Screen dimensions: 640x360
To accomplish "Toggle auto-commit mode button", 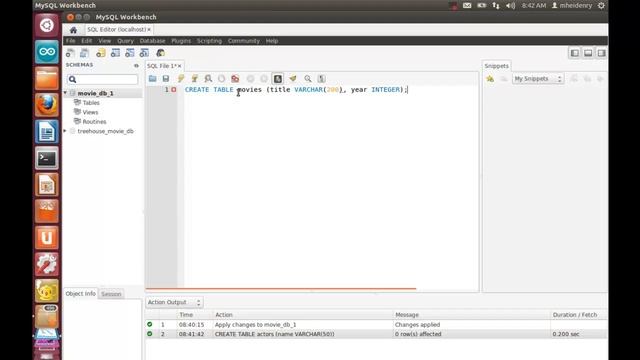I will (278, 78).
